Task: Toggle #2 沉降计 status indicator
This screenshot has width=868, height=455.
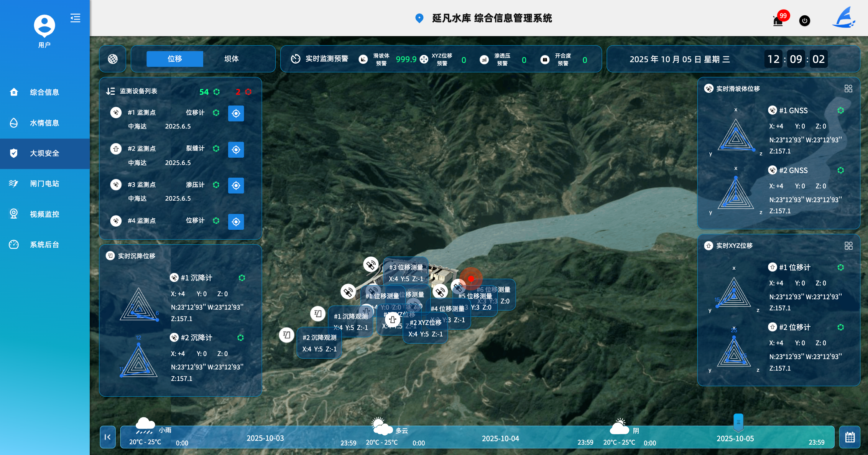Action: click(x=240, y=338)
